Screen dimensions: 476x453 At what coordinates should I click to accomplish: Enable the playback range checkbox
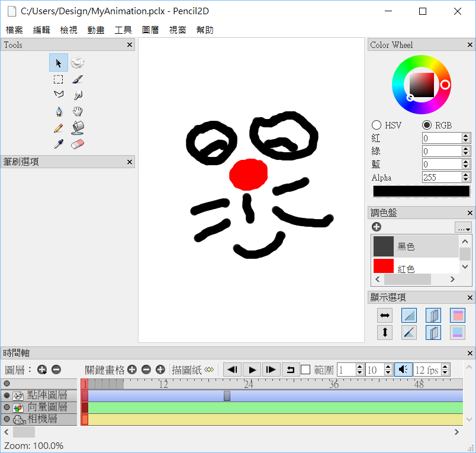[305, 370]
